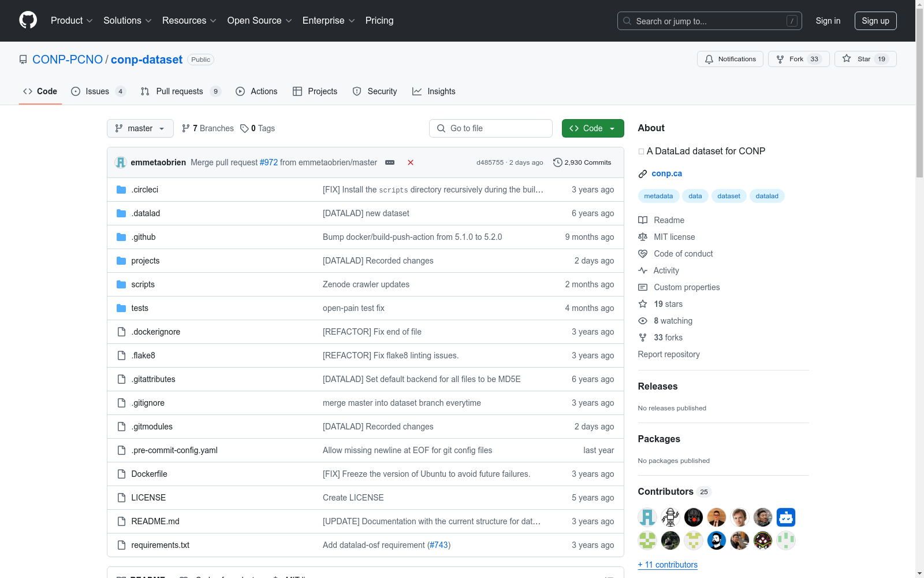
Task: Click the star icon beside 19 stars
Action: 643,304
